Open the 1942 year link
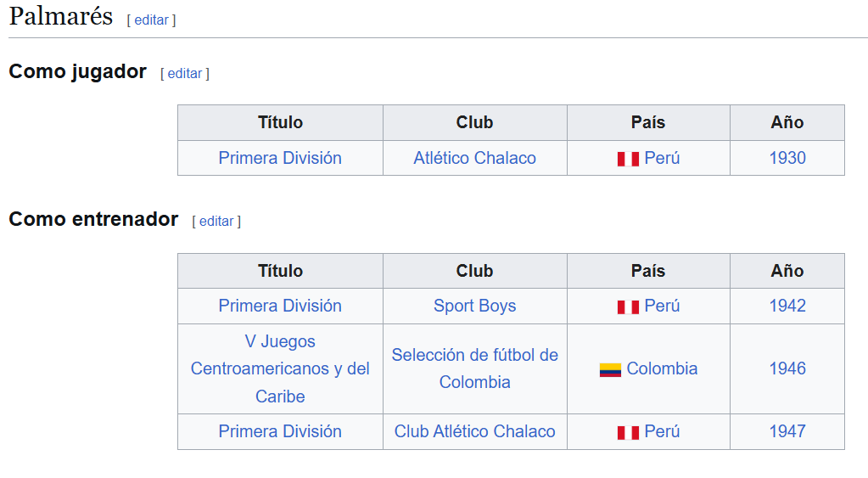 click(x=787, y=306)
